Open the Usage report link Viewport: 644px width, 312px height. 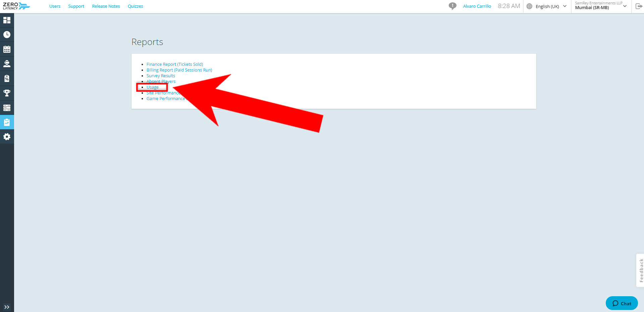tap(152, 87)
